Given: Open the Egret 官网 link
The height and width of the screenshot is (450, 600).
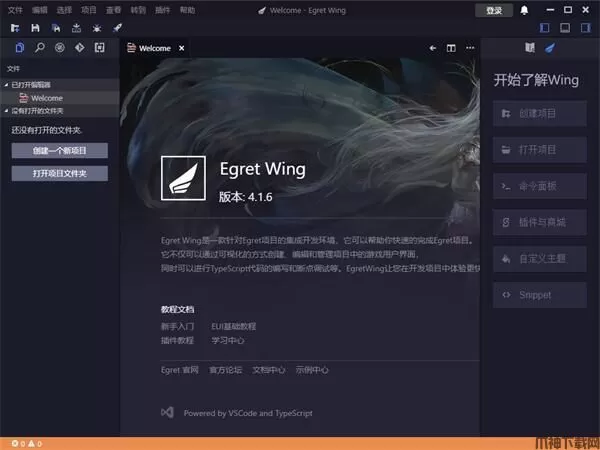Looking at the screenshot, I should tap(180, 370).
